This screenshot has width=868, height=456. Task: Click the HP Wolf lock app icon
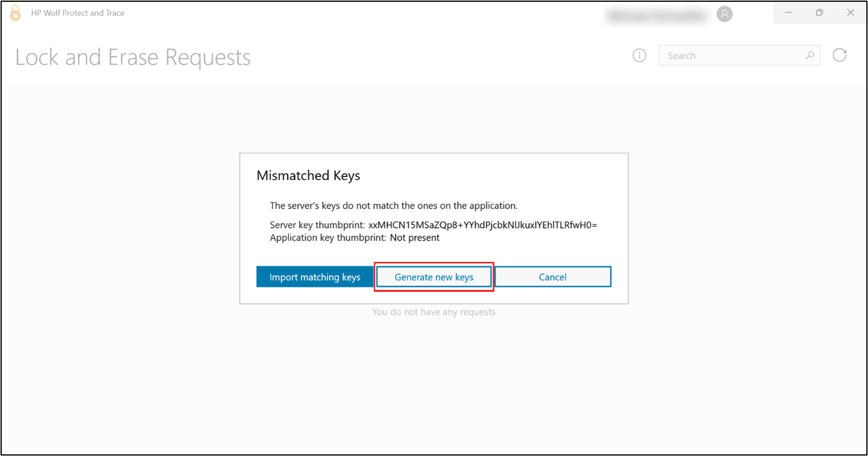point(16,13)
